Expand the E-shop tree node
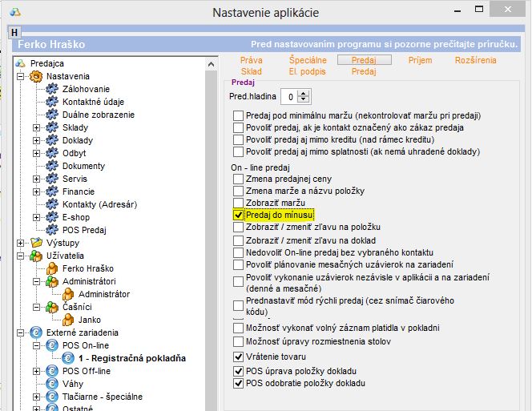 (36, 217)
